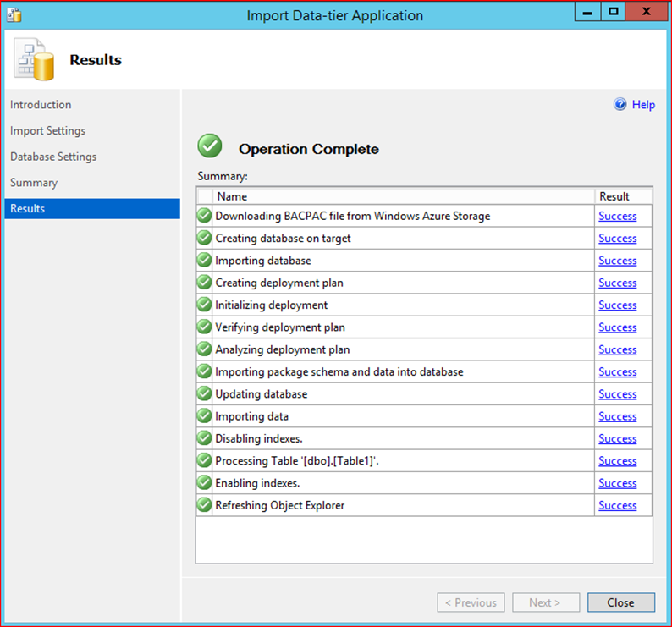Click the disabled Next button
This screenshot has height=627, width=672.
pos(546,602)
